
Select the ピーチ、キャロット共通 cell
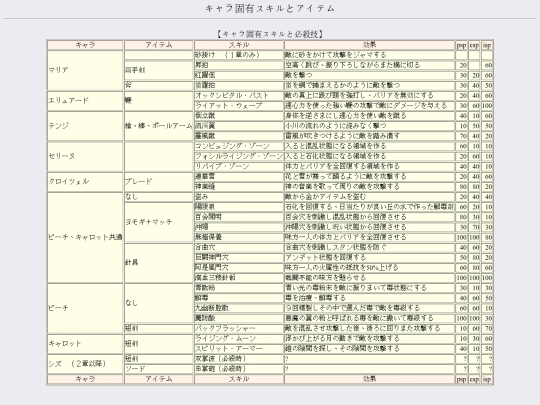(85, 237)
